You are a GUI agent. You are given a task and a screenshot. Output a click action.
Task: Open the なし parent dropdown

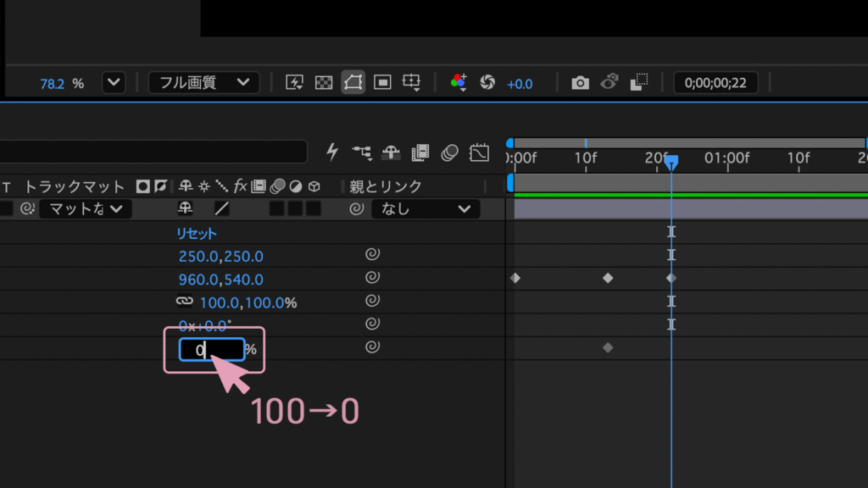click(x=426, y=209)
